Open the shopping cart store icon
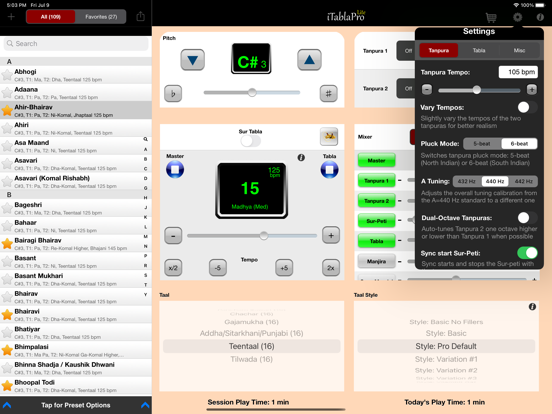 click(491, 17)
